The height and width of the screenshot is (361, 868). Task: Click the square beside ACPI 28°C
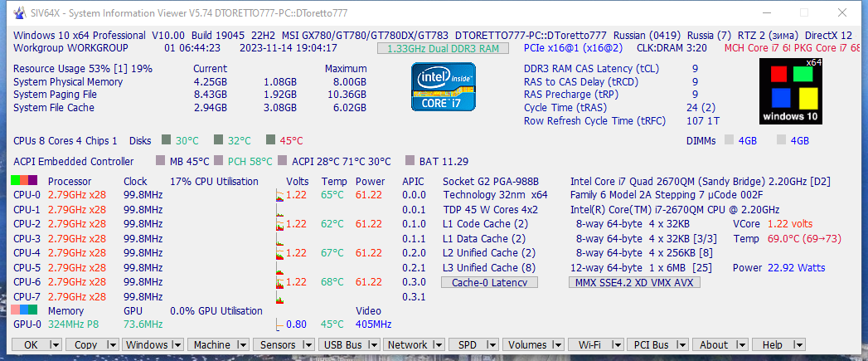[x=283, y=161]
